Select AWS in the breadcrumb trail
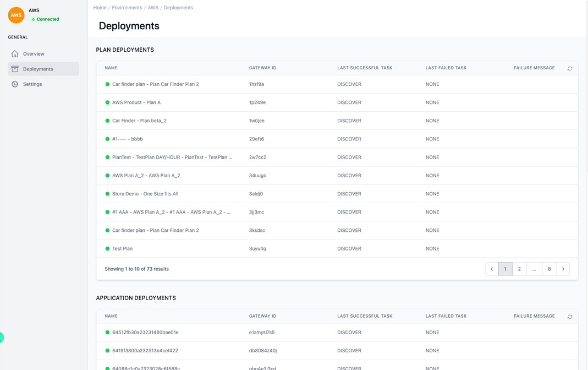 (153, 7)
